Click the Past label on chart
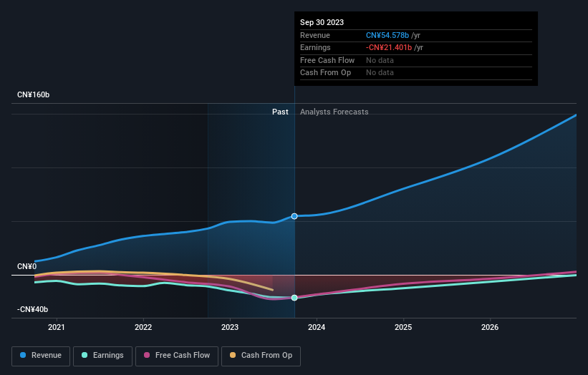Viewport: 588px width, 375px height. coord(280,112)
